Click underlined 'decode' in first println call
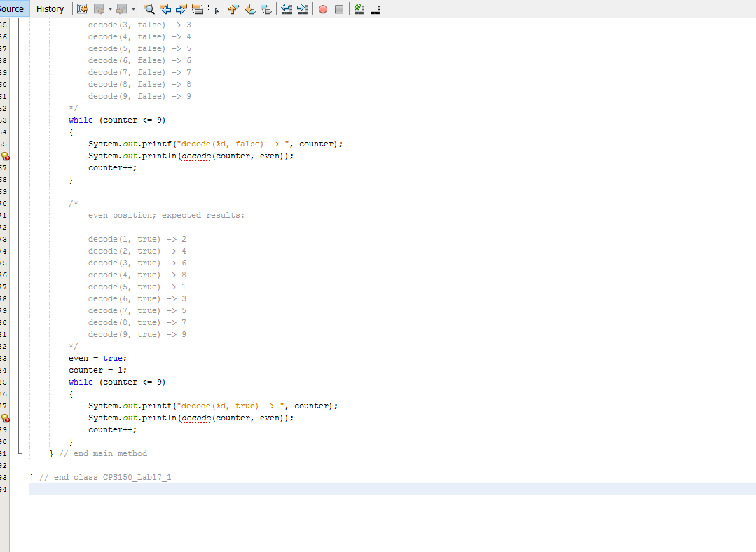Image resolution: width=756 pixels, height=552 pixels. pos(196,156)
